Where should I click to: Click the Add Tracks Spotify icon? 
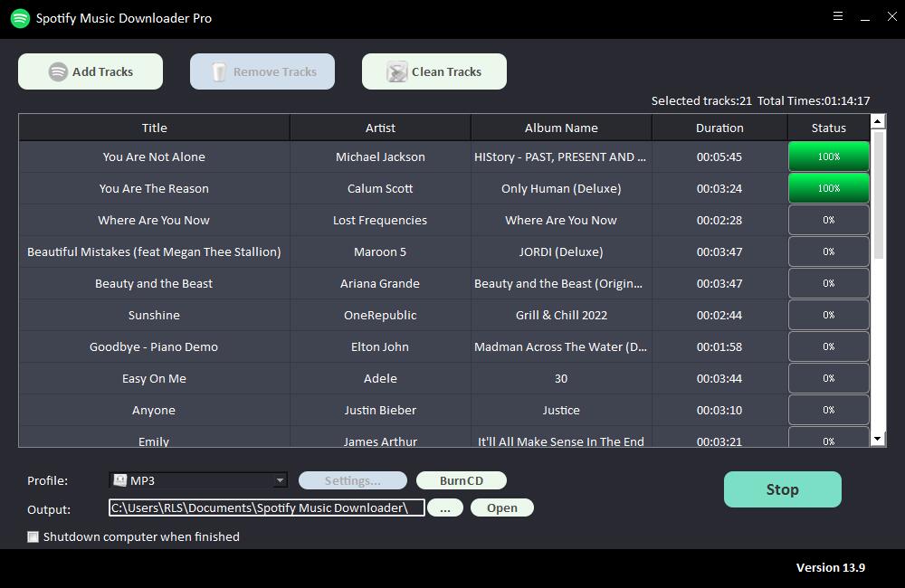(x=58, y=72)
